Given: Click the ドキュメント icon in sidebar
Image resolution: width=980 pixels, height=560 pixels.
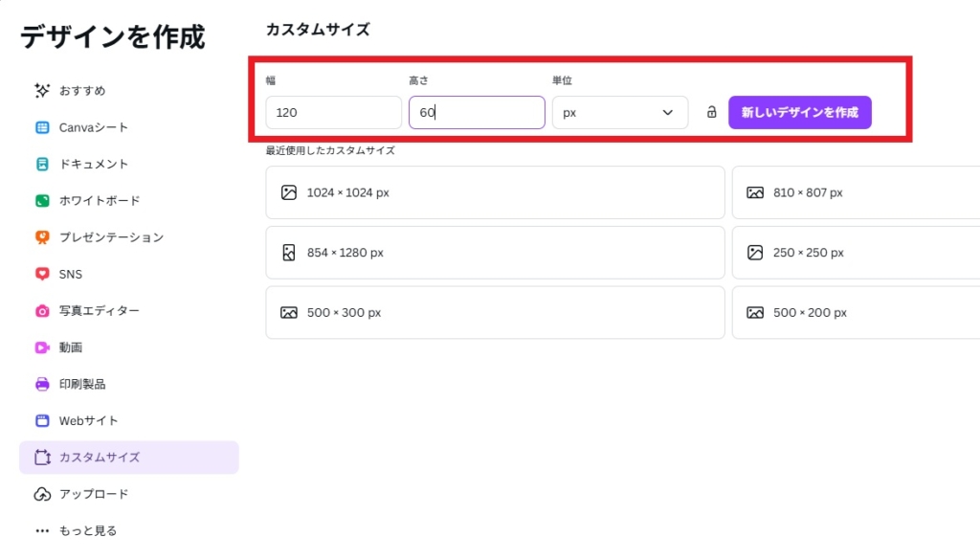Looking at the screenshot, I should point(42,164).
